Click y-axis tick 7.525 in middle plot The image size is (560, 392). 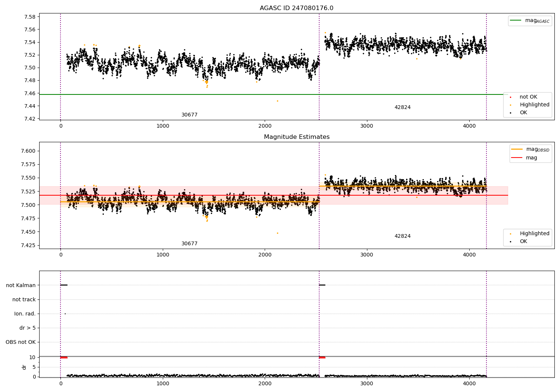28,192
